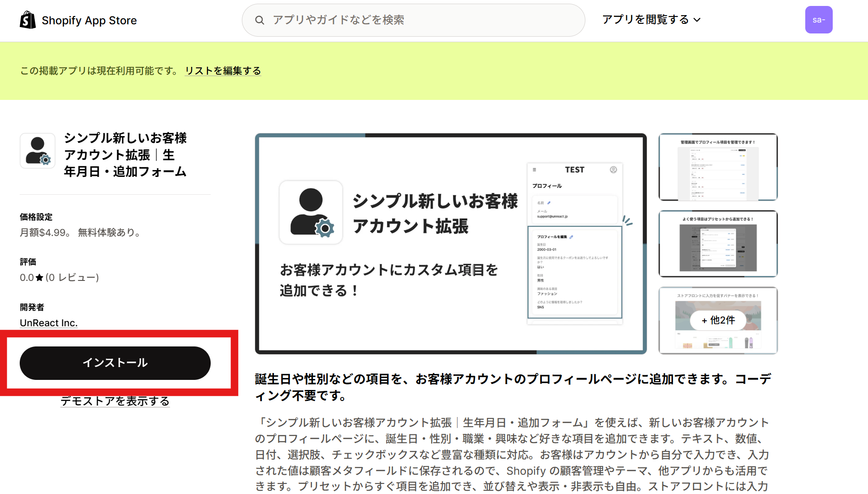The width and height of the screenshot is (868, 494).
Task: Click the 開発者 heading
Action: pos(32,307)
